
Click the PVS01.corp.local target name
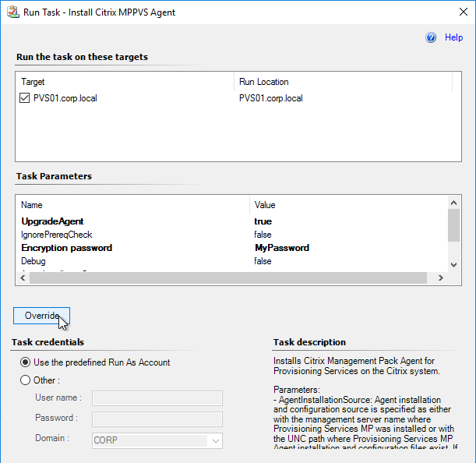[65, 98]
